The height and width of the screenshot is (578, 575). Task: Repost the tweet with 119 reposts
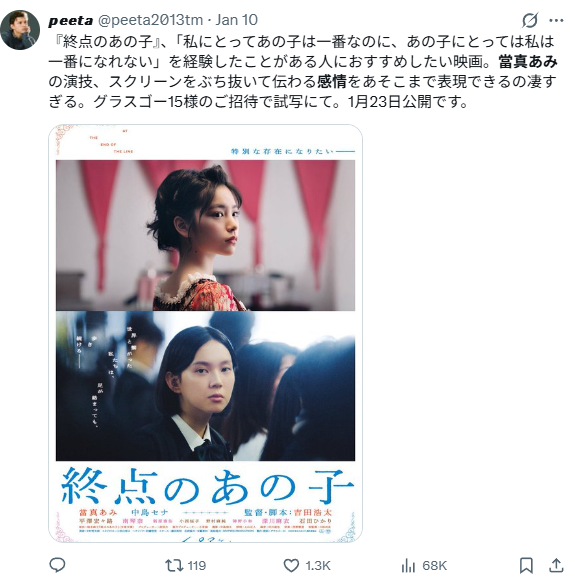point(174,565)
